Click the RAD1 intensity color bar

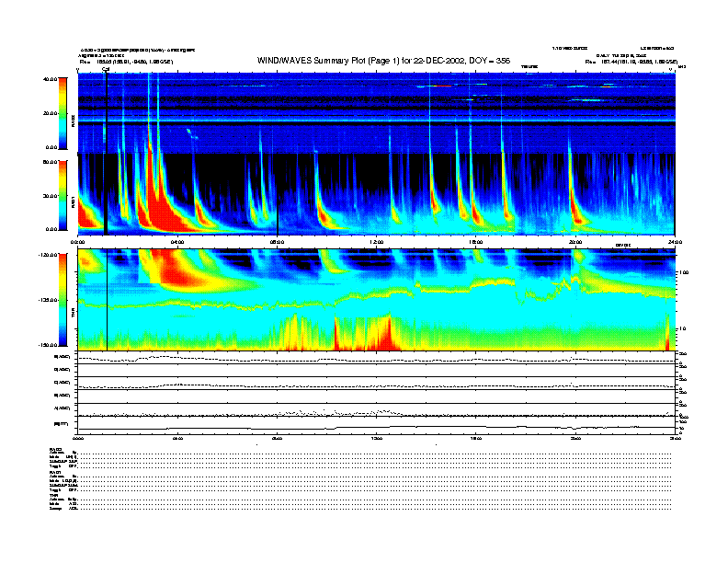(63, 195)
